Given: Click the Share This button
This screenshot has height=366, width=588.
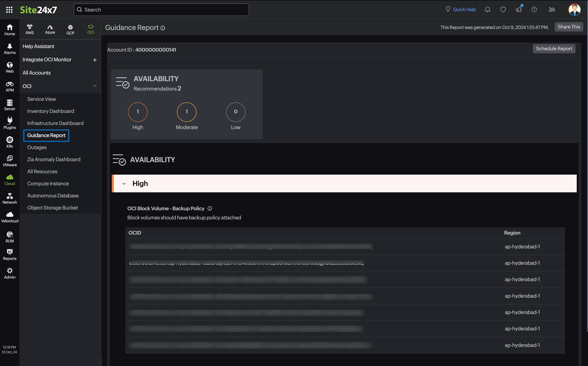Looking at the screenshot, I should coord(569,27).
